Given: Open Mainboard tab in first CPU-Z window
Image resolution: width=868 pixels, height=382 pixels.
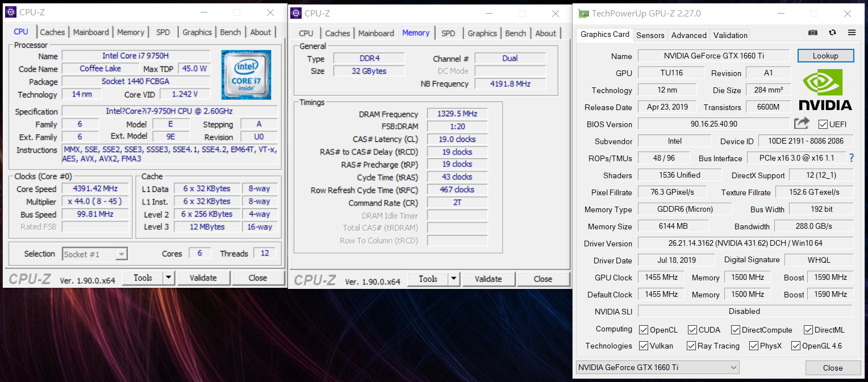Looking at the screenshot, I should pos(91,32).
